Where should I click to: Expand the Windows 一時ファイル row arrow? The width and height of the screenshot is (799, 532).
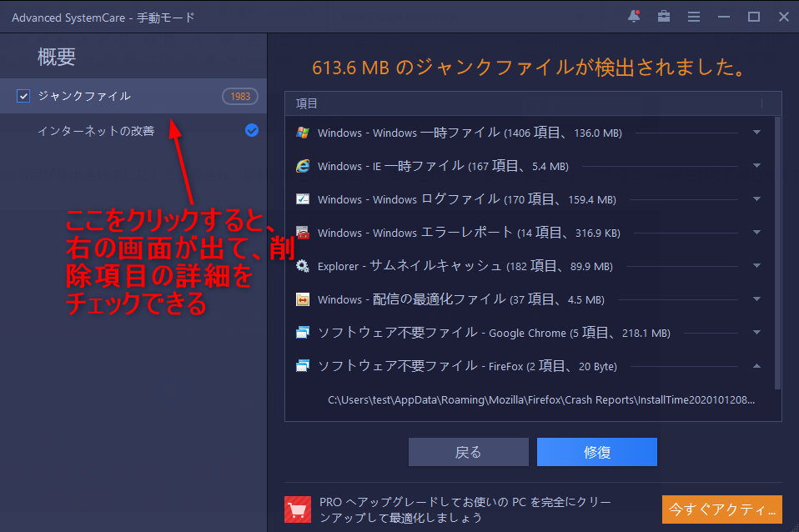point(756,133)
